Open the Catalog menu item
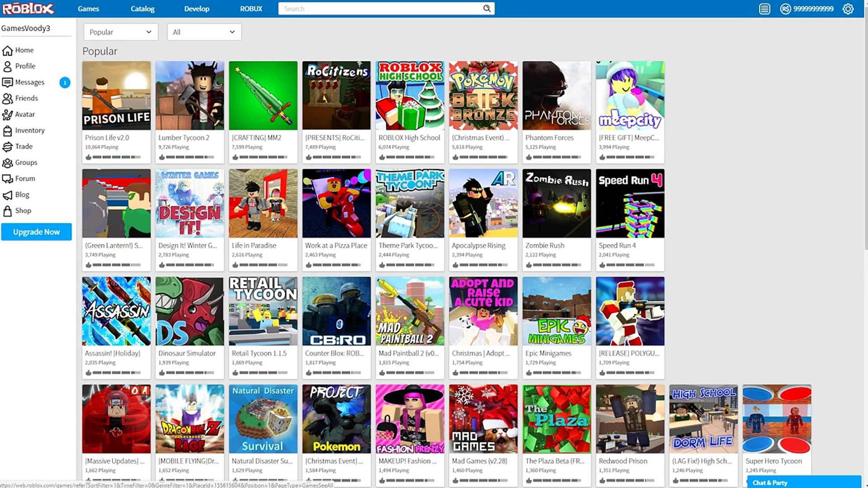Viewport: 868px width, 488px height. pyautogui.click(x=142, y=9)
